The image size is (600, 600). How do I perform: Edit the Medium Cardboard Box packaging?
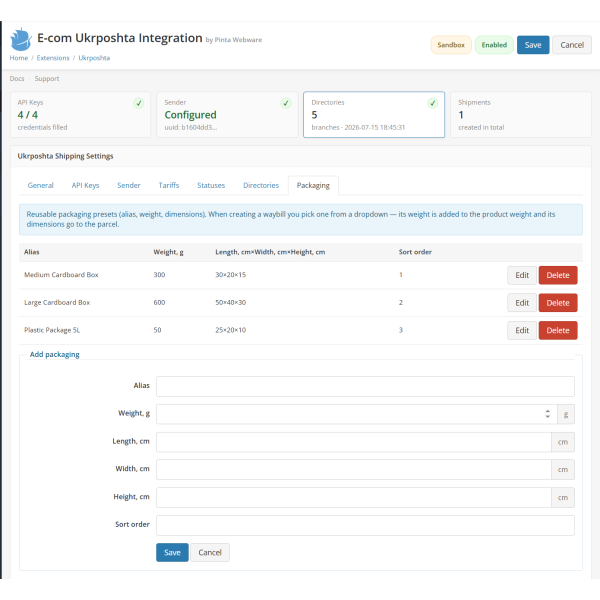tap(522, 275)
